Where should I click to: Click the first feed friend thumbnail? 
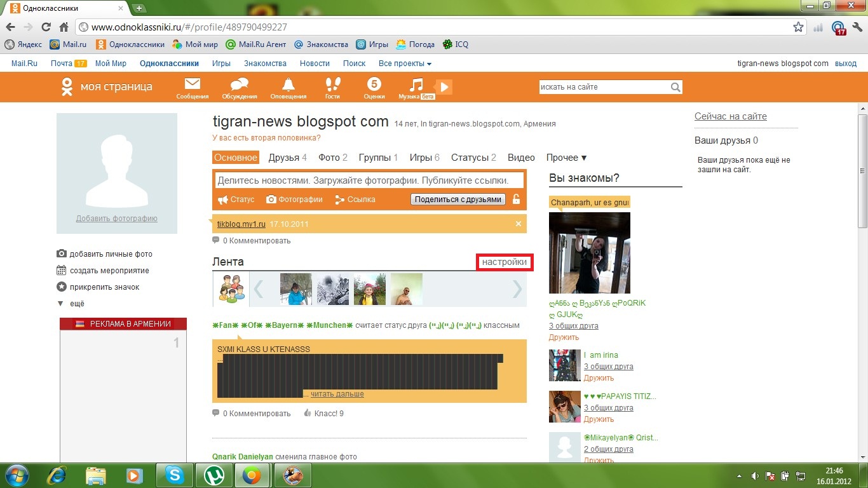pyautogui.click(x=296, y=289)
